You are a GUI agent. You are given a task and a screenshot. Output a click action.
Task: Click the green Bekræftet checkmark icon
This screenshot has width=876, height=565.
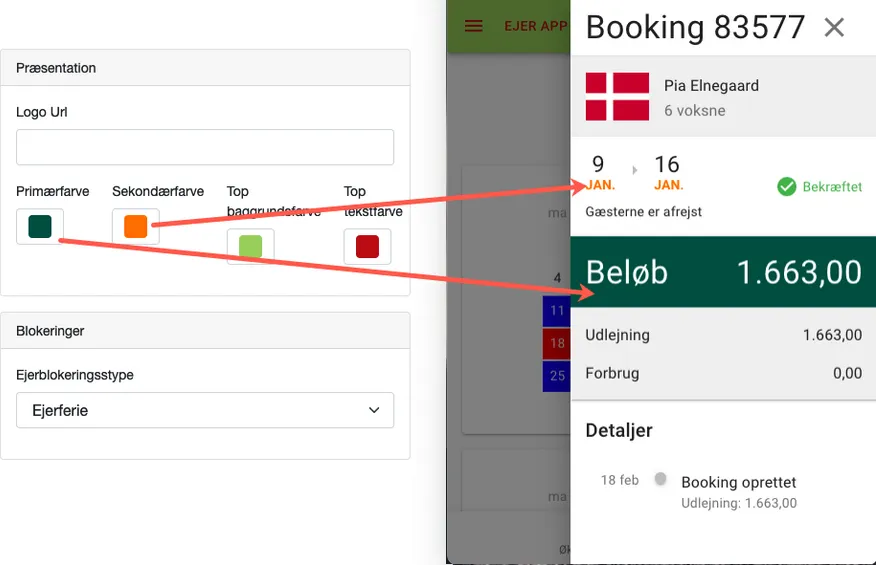tap(787, 186)
